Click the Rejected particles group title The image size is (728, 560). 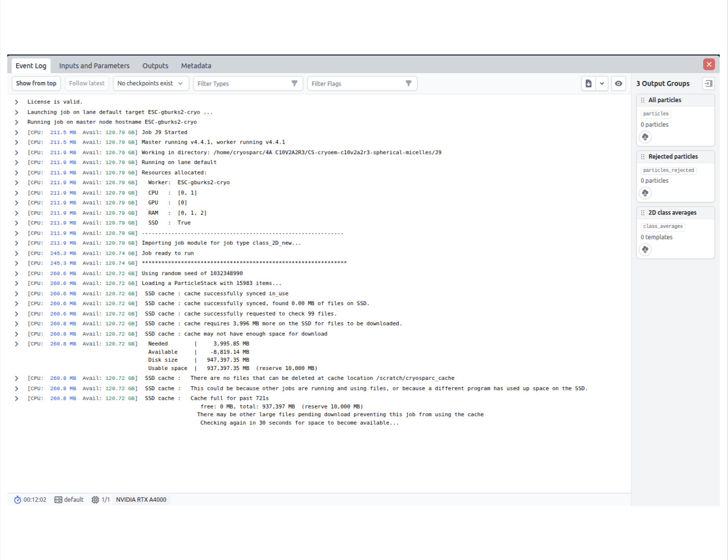(673, 157)
